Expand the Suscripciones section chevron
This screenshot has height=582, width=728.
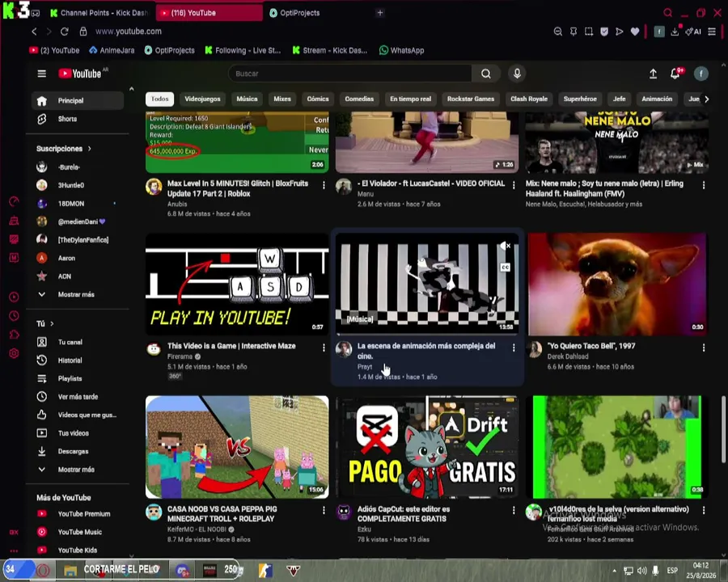tap(90, 149)
